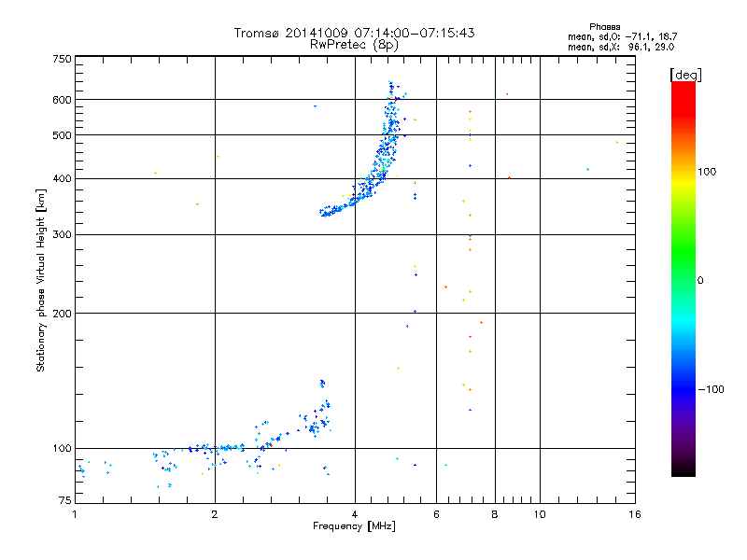This screenshot has width=747, height=560.
Task: Click the 'RwPretec (8p)' subtitle
Action: (354, 45)
